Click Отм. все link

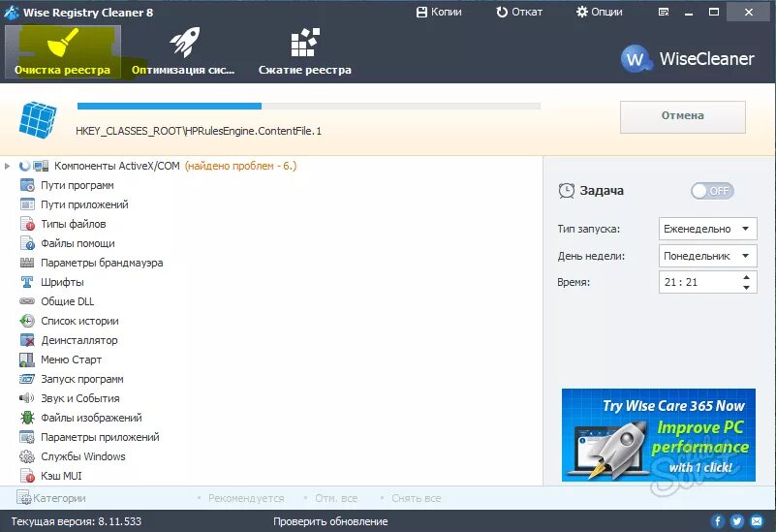336,498
